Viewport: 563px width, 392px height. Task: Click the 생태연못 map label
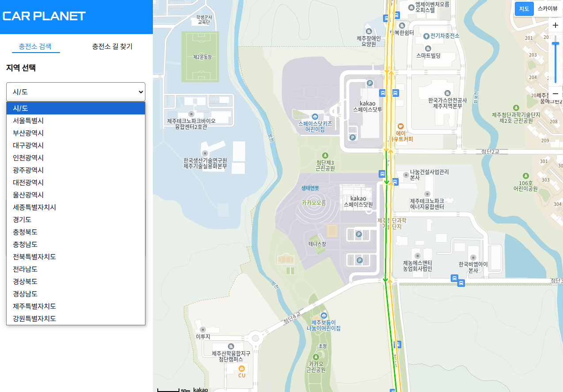[310, 188]
